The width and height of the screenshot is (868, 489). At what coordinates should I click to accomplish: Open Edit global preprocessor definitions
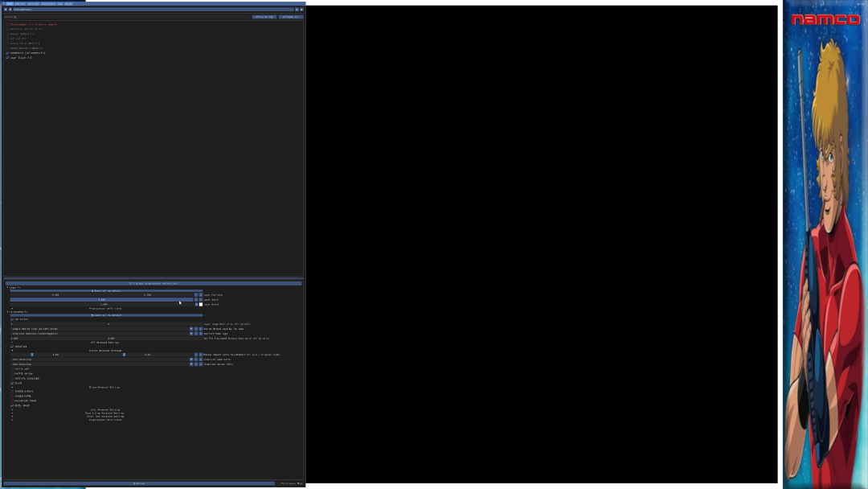(x=153, y=283)
